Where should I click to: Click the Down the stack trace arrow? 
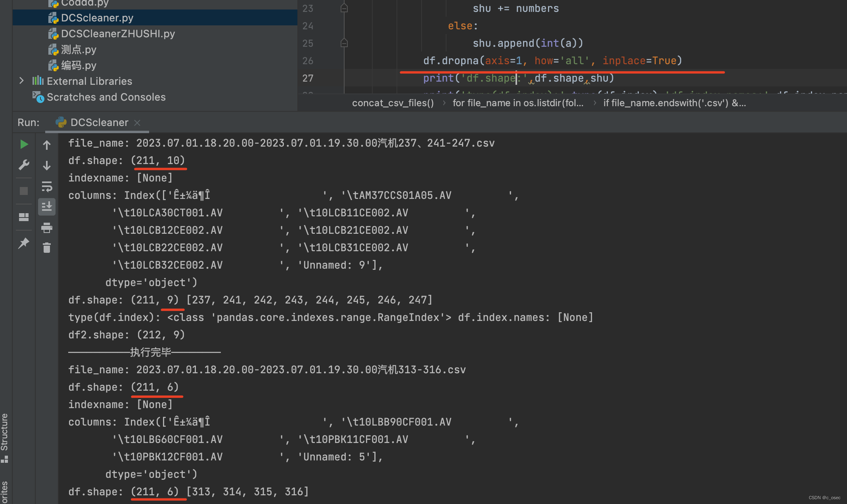pos(47,166)
